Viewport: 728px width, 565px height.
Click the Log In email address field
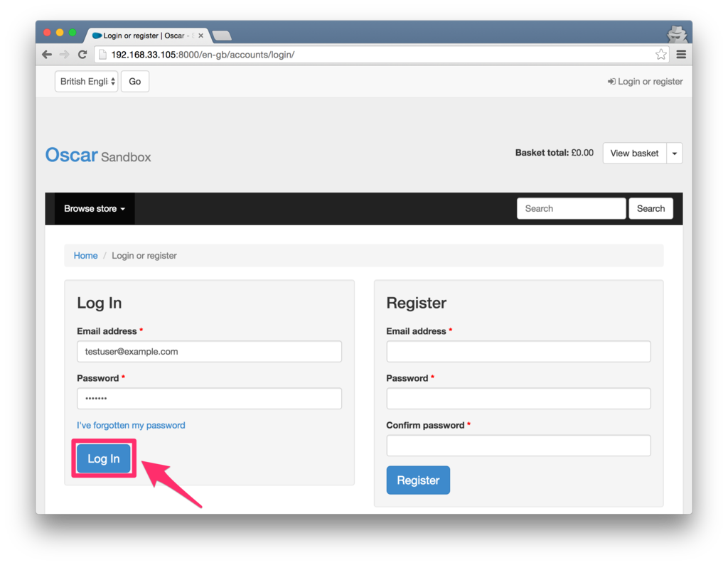pyautogui.click(x=210, y=352)
